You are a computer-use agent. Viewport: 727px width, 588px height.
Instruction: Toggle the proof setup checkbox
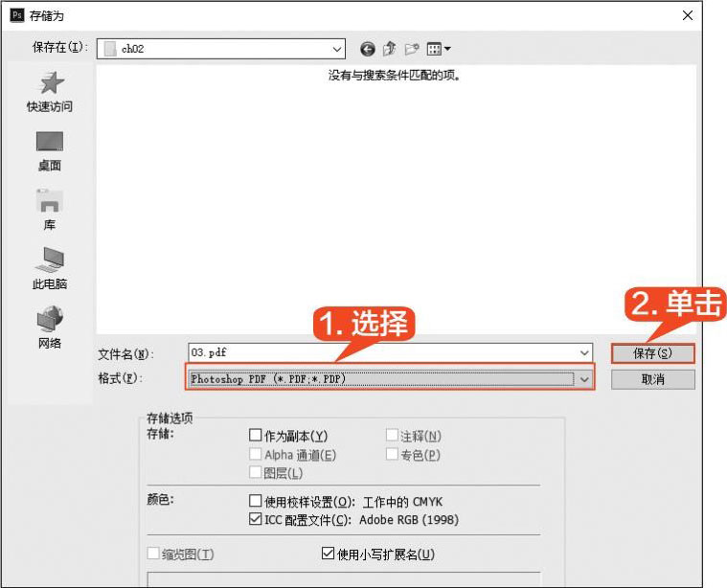point(256,502)
